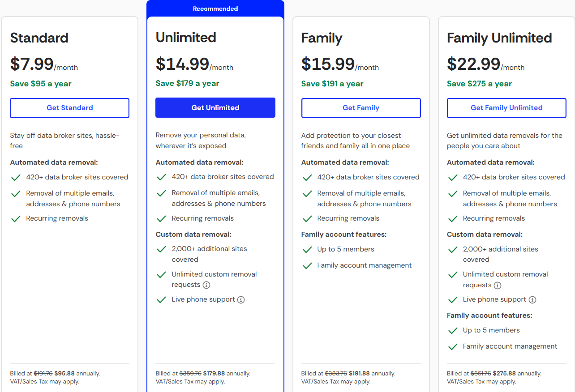Open info icon beside Unlimited plan Live phone support

pyautogui.click(x=241, y=300)
